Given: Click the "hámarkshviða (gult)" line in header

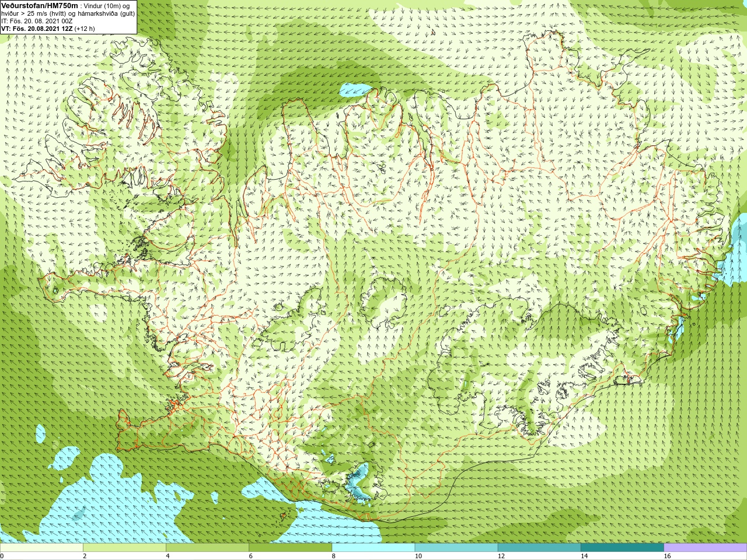Looking at the screenshot, I should [106, 13].
